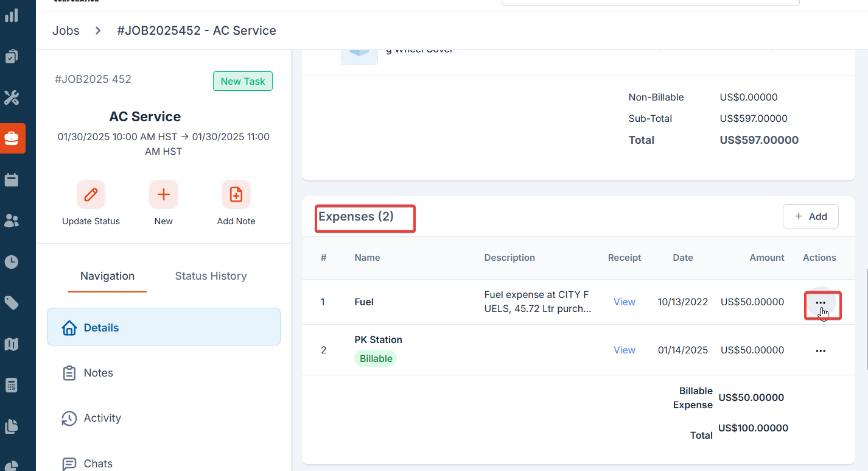Click the calculator icon in sidebar
868x471 pixels.
click(x=12, y=385)
